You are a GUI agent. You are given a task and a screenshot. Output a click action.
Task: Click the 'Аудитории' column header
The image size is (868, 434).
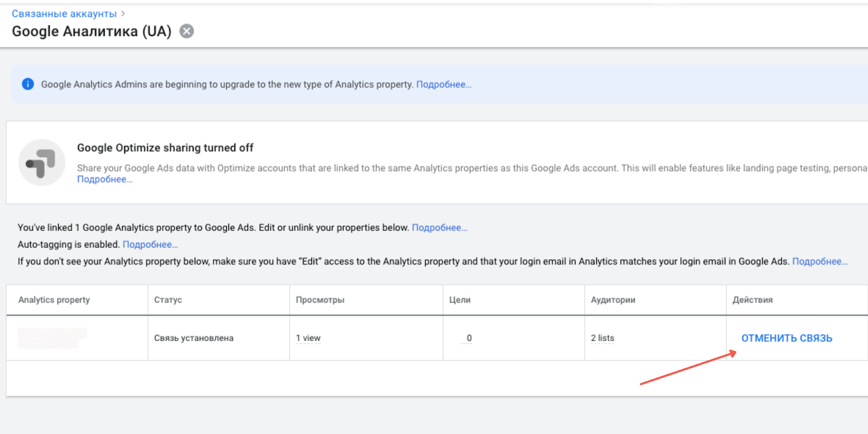[613, 300]
